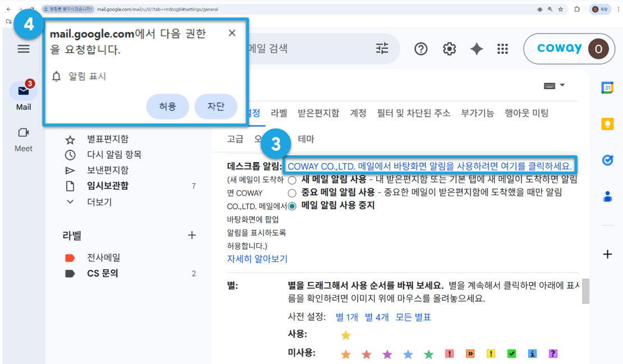Click the plus icon to create a label
Viewport: 623px width, 364px height.
(192, 235)
